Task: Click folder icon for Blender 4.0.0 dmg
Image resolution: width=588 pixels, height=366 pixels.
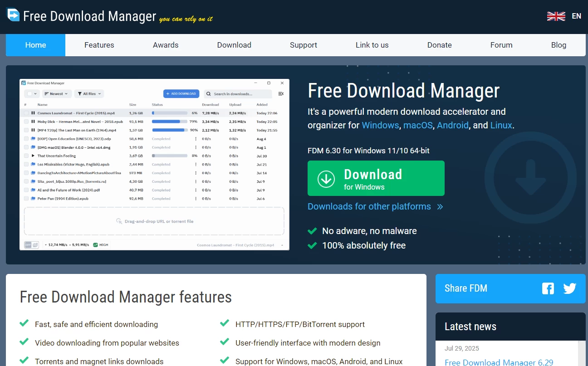Action: [x=33, y=147]
